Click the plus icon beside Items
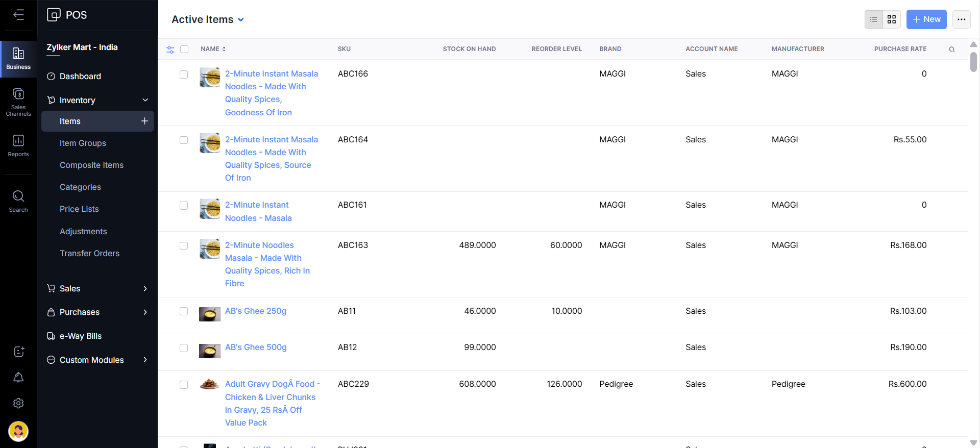The image size is (980, 448). point(144,121)
